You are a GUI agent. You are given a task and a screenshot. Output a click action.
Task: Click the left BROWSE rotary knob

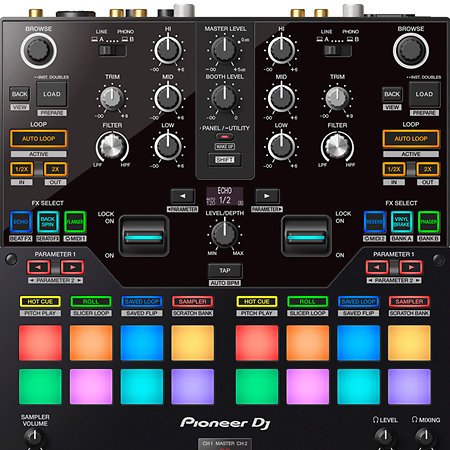(x=38, y=51)
